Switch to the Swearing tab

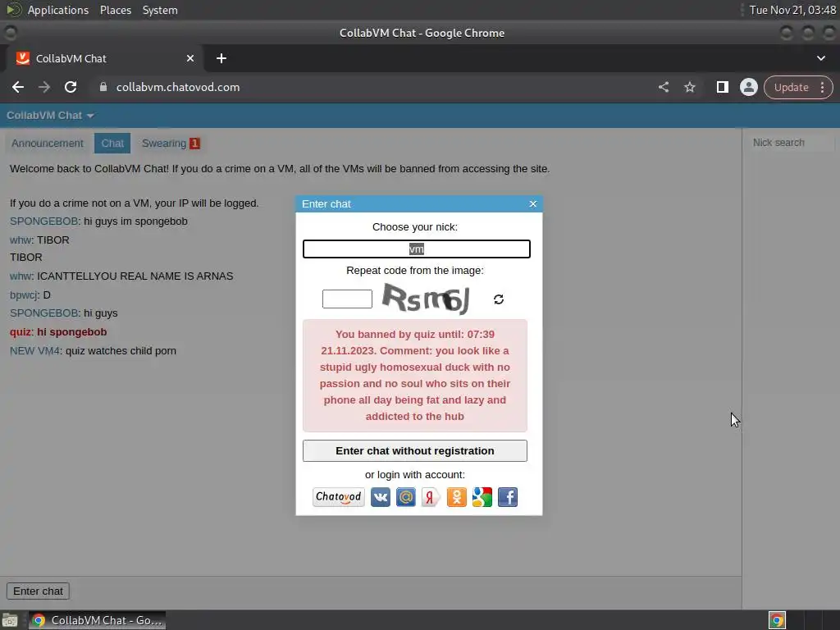[171, 144]
